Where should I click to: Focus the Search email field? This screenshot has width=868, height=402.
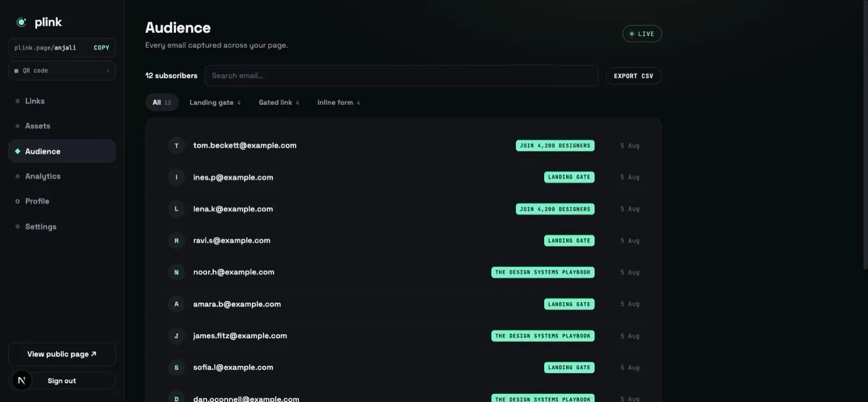click(x=401, y=76)
